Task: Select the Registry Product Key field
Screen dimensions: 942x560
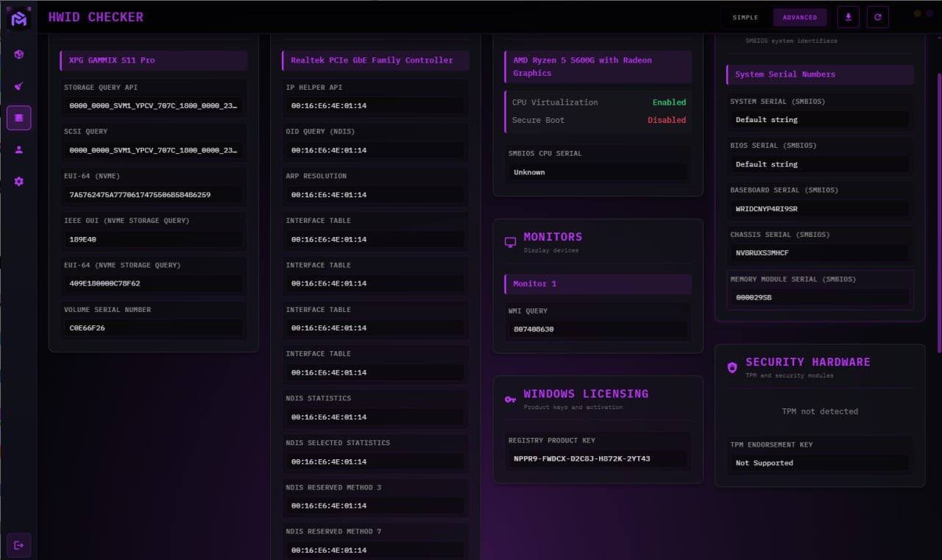Action: (x=597, y=458)
